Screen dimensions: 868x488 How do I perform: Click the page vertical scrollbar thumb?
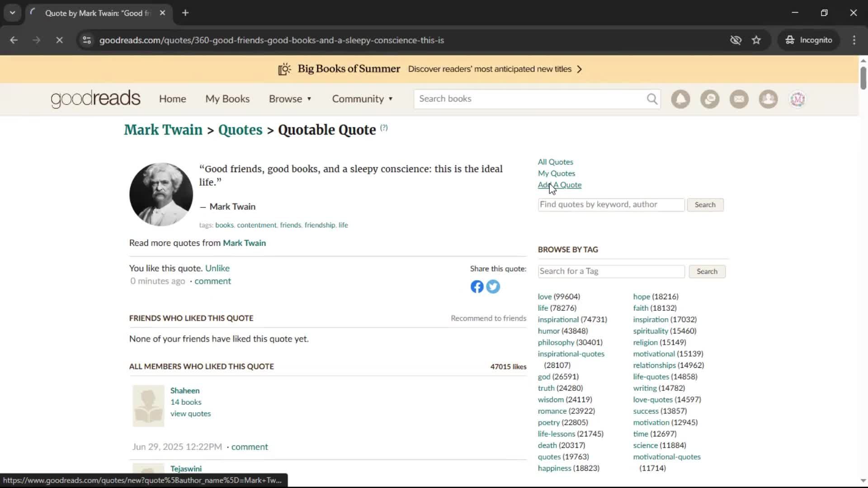(x=863, y=78)
